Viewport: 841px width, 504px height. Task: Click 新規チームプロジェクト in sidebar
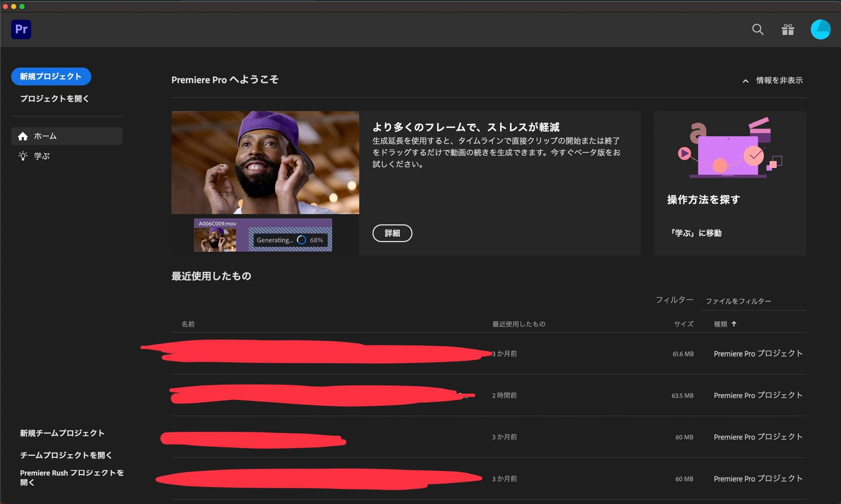[62, 433]
